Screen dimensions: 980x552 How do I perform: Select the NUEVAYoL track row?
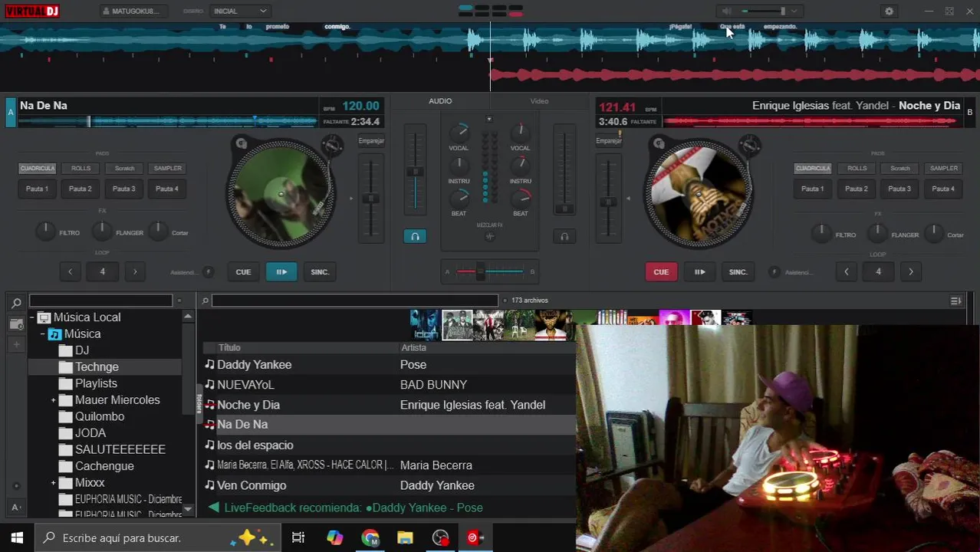point(388,385)
